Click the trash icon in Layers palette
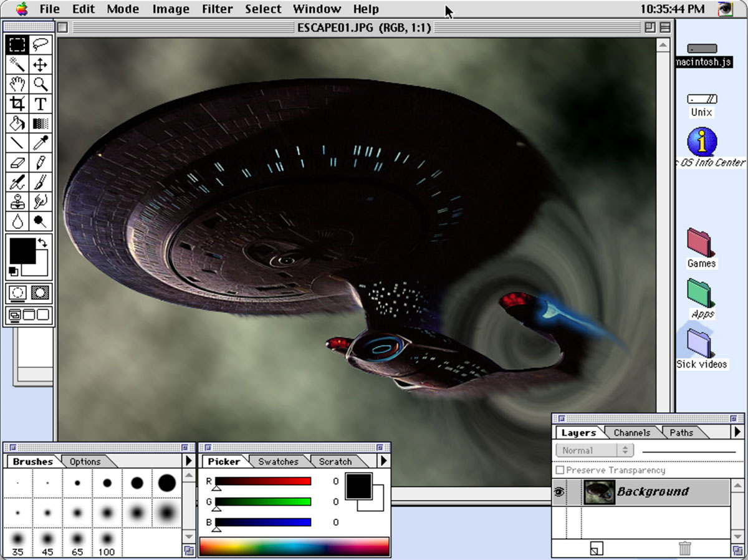The height and width of the screenshot is (560, 748). [x=685, y=548]
